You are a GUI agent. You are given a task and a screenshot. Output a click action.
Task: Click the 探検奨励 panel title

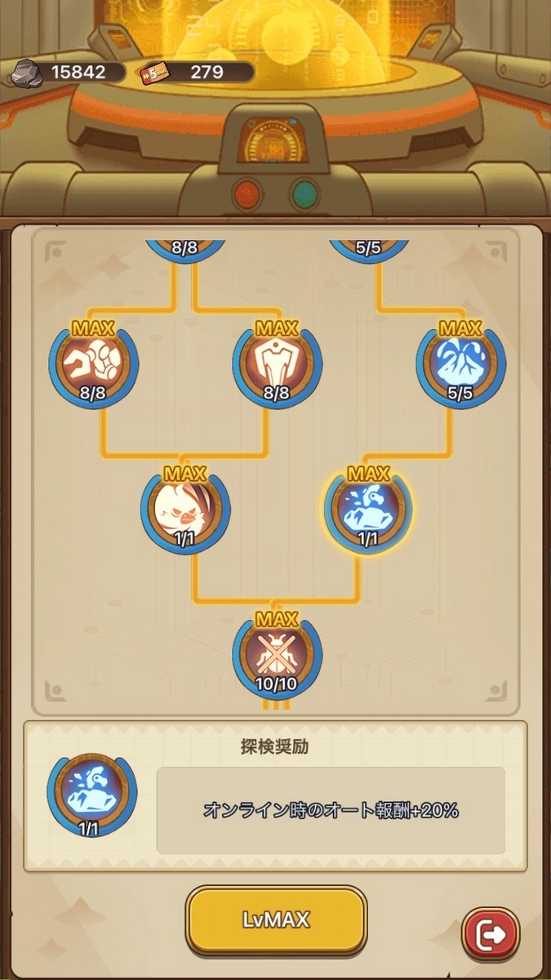(276, 746)
